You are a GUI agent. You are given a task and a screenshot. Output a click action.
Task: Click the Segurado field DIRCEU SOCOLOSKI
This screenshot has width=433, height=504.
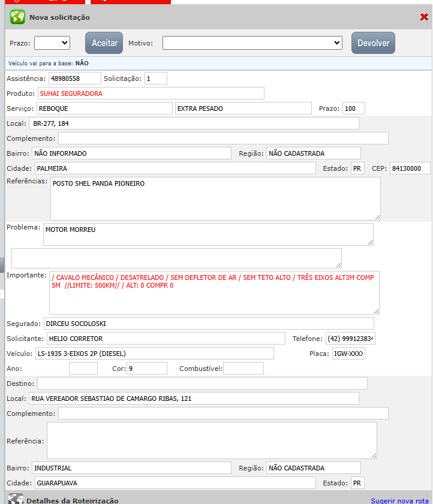[209, 324]
